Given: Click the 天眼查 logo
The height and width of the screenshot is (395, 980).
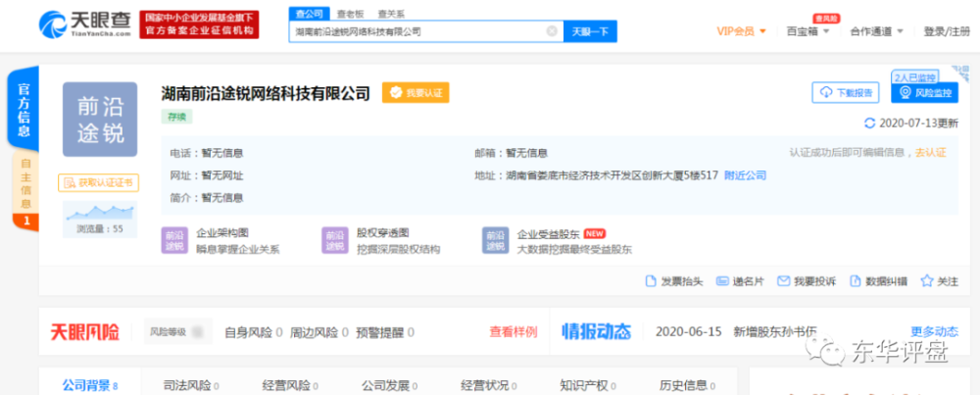Looking at the screenshot, I should (85, 25).
